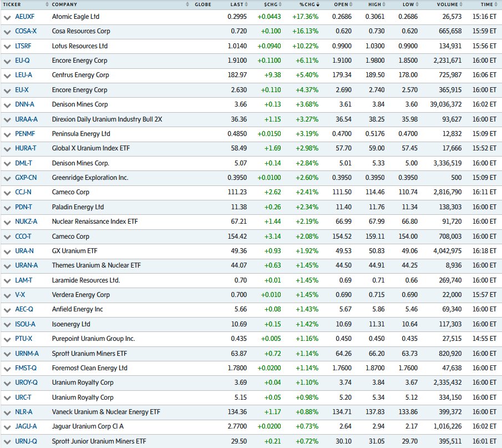The height and width of the screenshot is (448, 502).
Task: Expand the LTSRF row chevron
Action: click(x=7, y=47)
